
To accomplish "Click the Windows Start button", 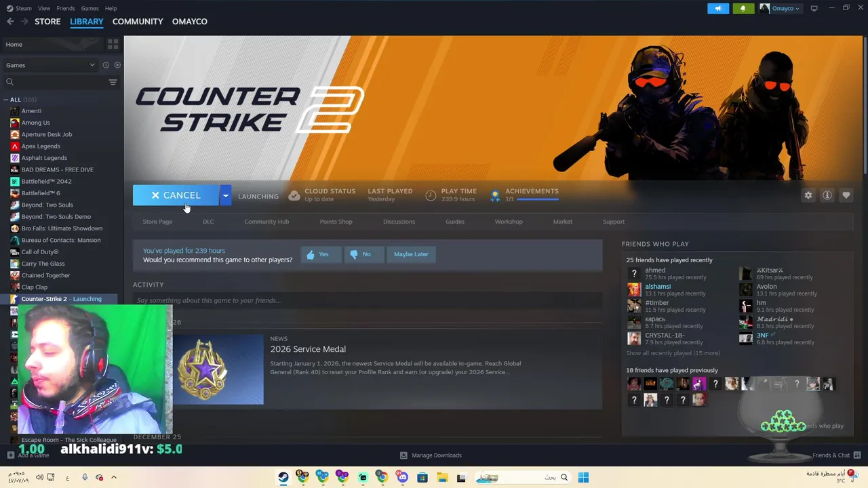I will (x=583, y=477).
